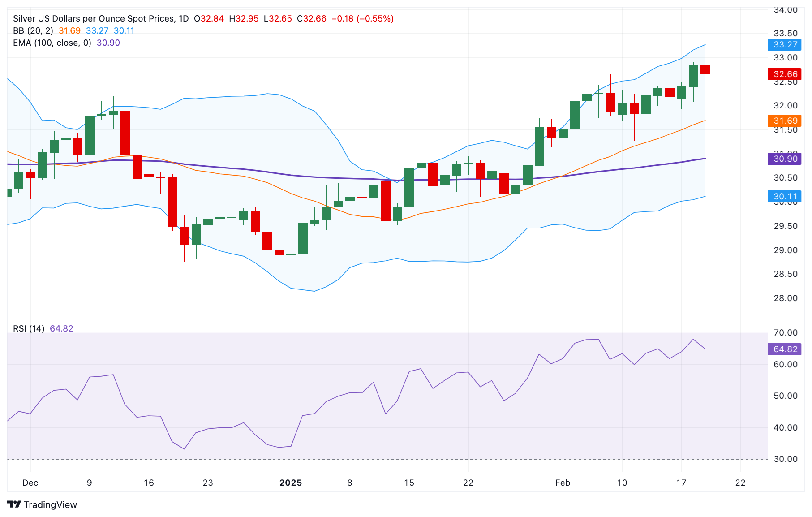Click the 1D timeframe text in title
The image size is (812, 517).
[x=184, y=18]
